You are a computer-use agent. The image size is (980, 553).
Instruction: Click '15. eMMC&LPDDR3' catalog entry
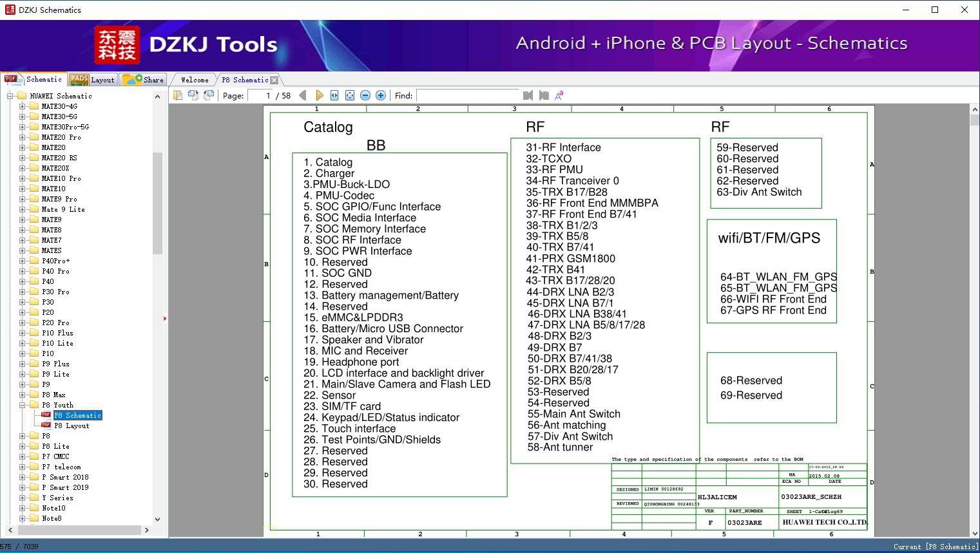point(353,317)
